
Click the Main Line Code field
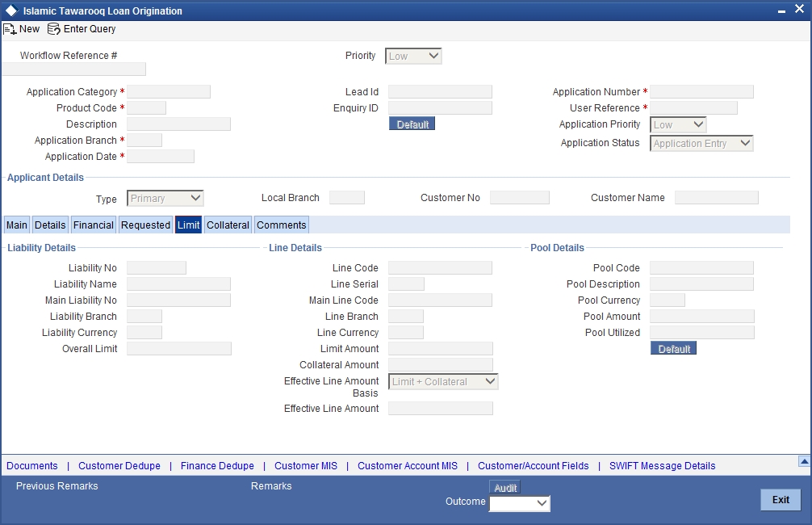pyautogui.click(x=440, y=300)
